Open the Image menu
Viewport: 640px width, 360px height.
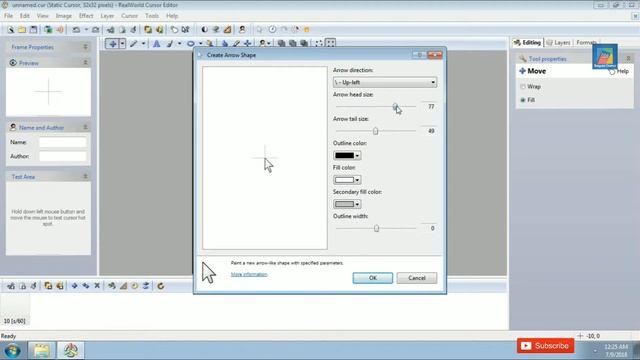[64, 16]
